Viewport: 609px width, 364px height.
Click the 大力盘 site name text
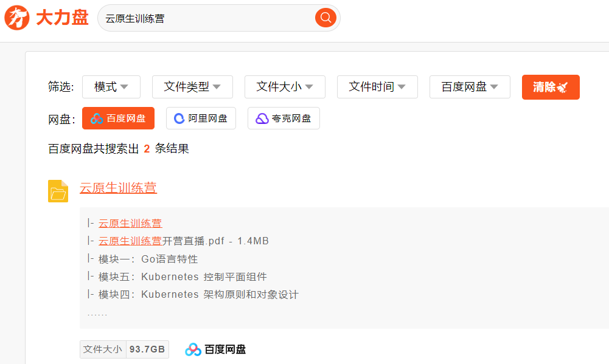click(62, 18)
